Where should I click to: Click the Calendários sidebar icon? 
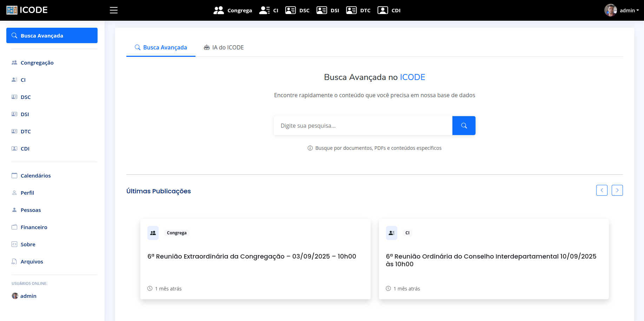pyautogui.click(x=14, y=175)
